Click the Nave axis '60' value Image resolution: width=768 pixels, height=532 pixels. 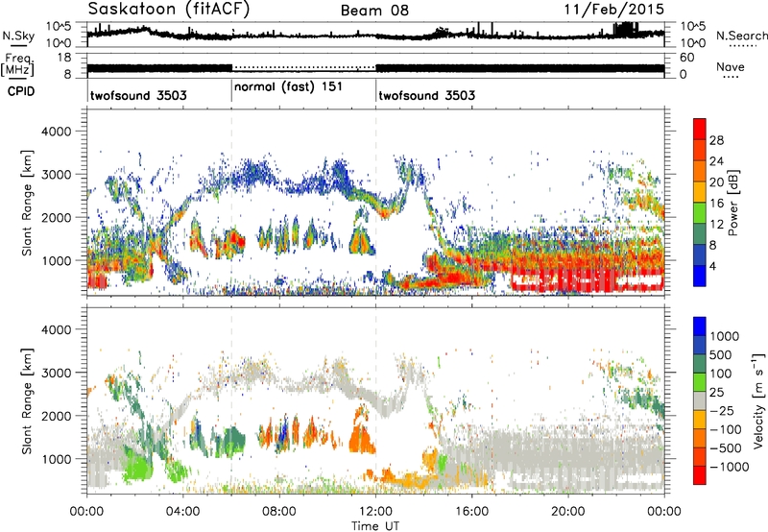pos(686,58)
